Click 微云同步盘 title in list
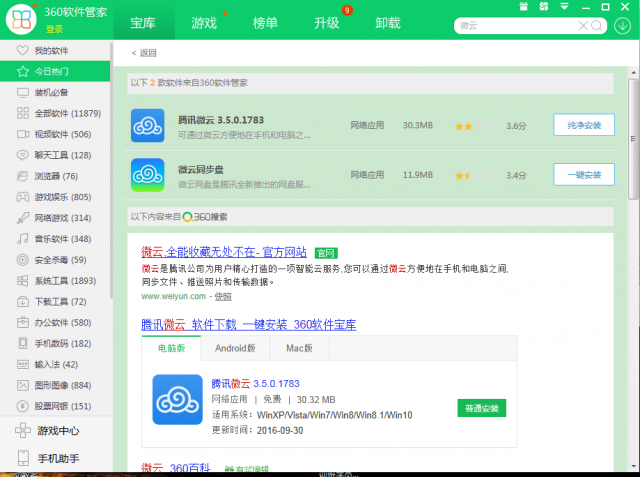 pos(201,169)
